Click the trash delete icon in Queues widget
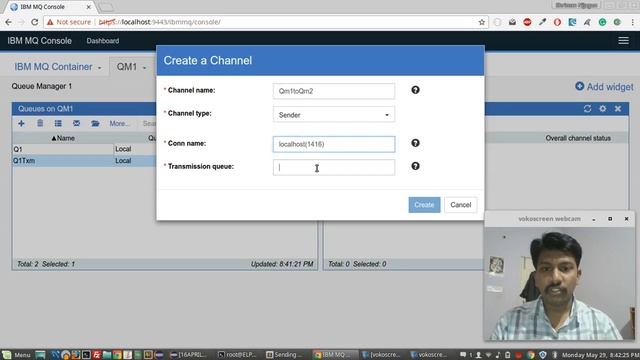 pos(40,123)
